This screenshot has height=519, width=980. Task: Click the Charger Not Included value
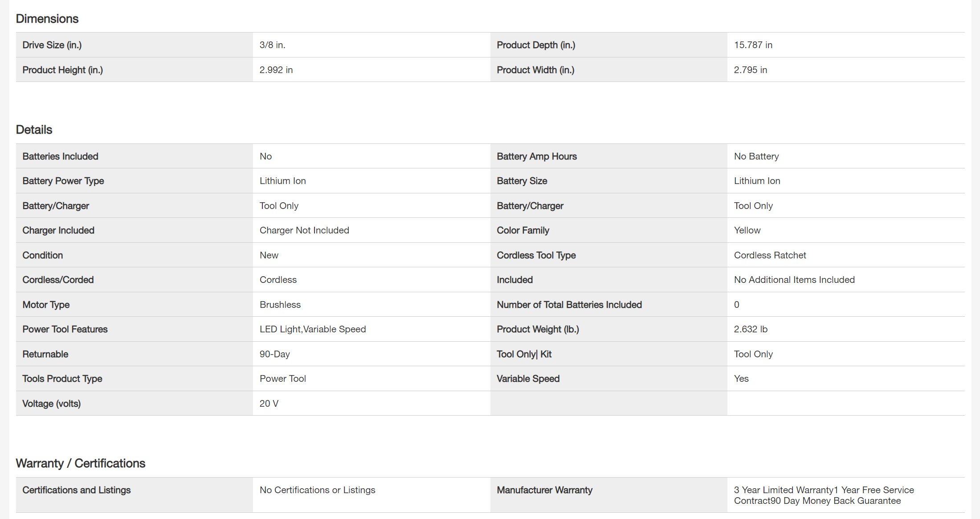tap(304, 230)
